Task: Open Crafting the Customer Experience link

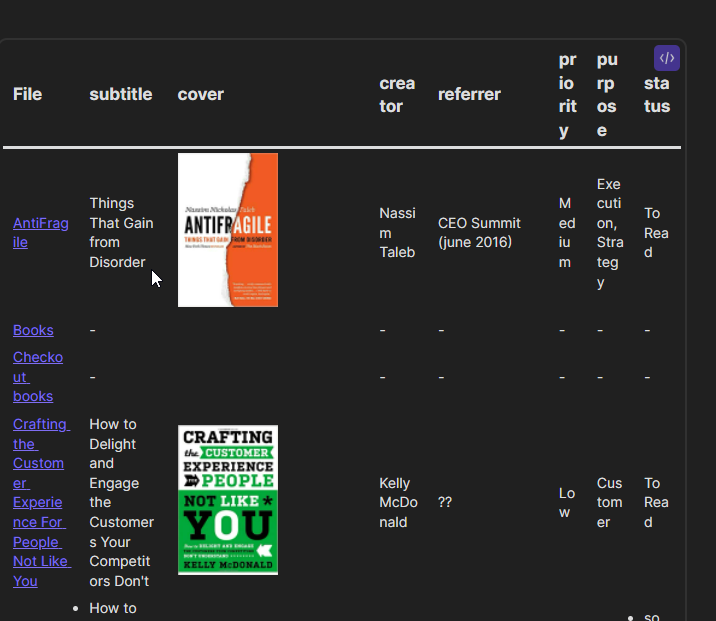Action: click(42, 502)
